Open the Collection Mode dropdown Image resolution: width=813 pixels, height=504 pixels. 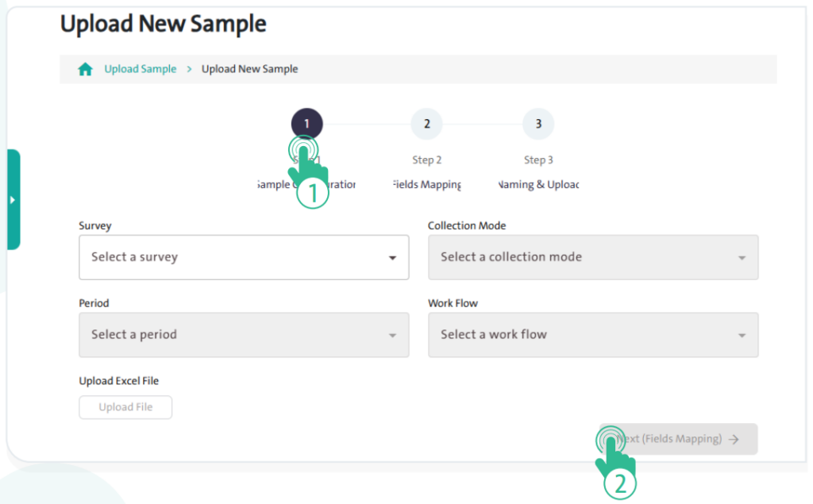pos(592,257)
